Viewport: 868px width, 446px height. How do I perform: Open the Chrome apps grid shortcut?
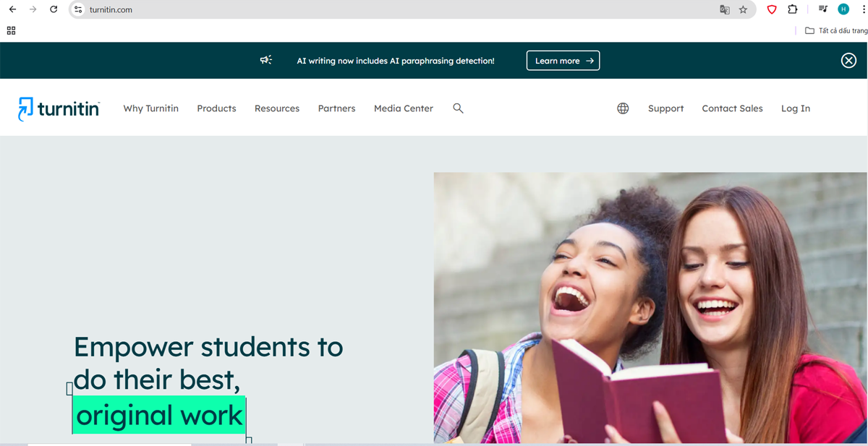[x=11, y=30]
